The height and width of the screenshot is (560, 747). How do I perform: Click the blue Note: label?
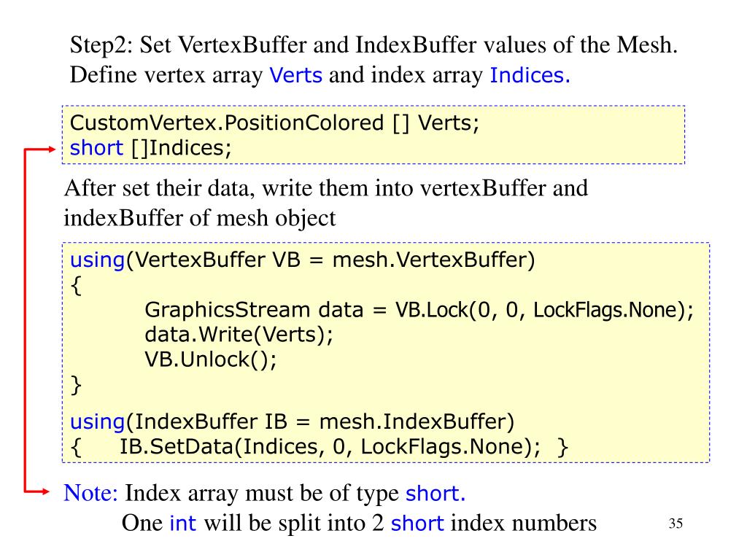coord(90,493)
